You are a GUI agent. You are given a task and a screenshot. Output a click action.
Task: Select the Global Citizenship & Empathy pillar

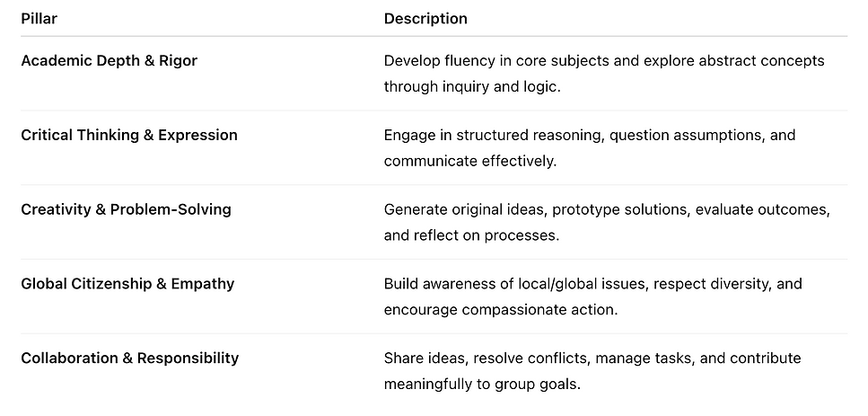pyautogui.click(x=127, y=284)
